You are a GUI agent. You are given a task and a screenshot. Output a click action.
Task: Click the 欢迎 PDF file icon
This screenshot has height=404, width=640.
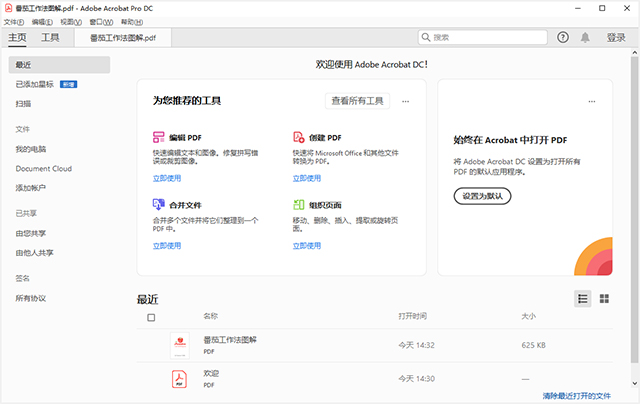coord(179,379)
